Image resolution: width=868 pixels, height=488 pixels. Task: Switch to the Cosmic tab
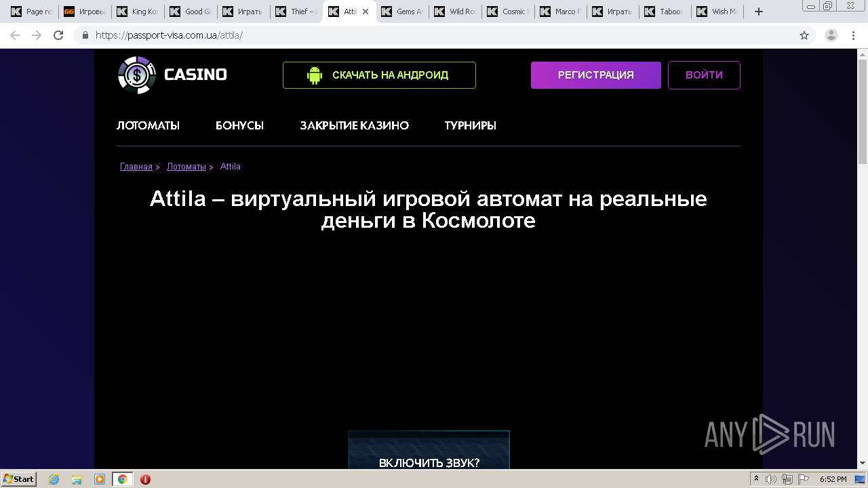coord(507,12)
